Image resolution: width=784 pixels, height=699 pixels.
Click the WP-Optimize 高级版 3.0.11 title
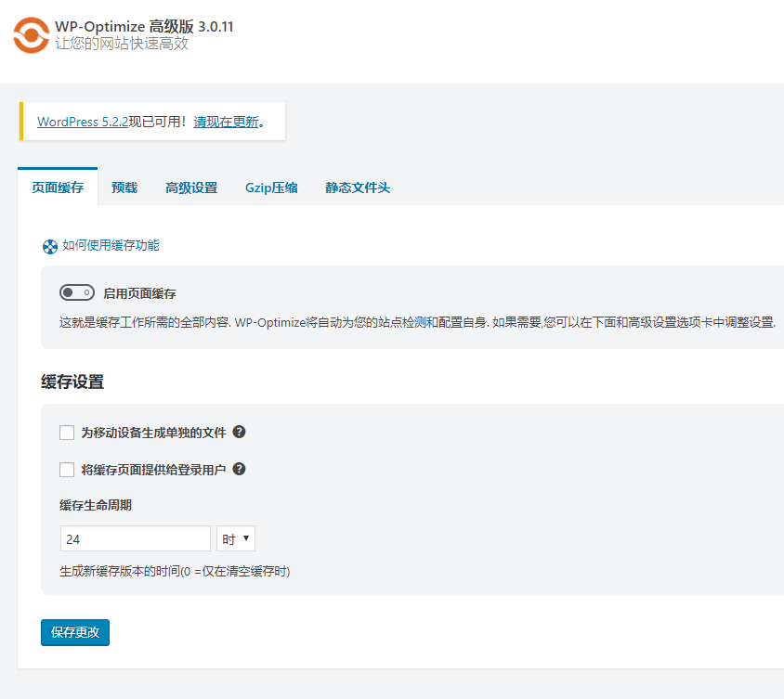(144, 27)
